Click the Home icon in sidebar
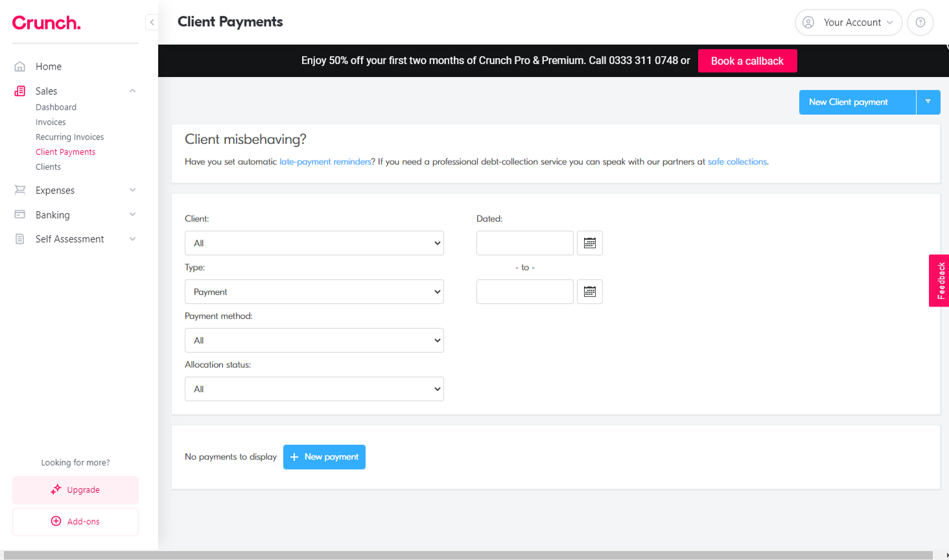 (20, 66)
